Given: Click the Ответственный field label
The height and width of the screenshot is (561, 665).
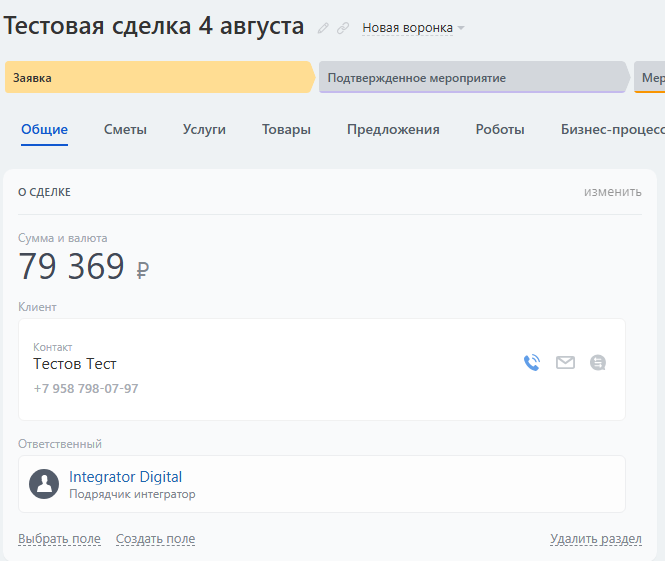Looking at the screenshot, I should (60, 444).
